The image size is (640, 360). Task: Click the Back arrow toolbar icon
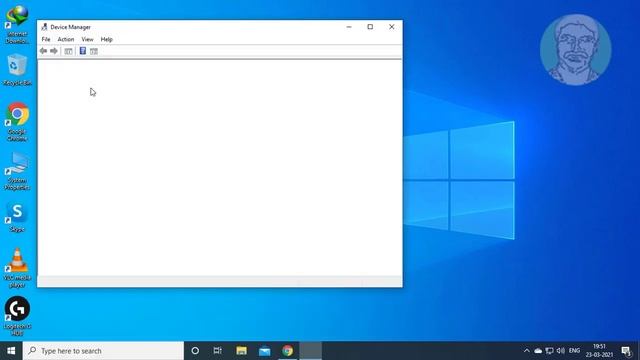point(44,51)
